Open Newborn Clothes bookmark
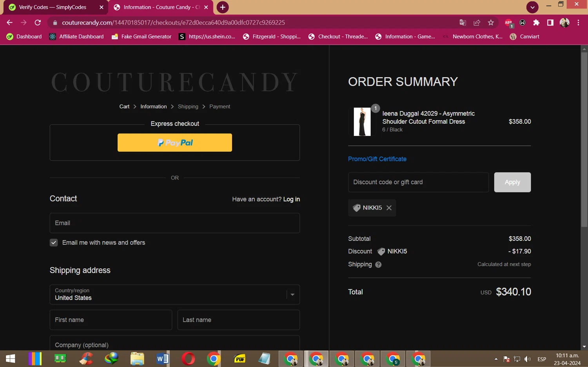The height and width of the screenshot is (367, 588). (472, 36)
